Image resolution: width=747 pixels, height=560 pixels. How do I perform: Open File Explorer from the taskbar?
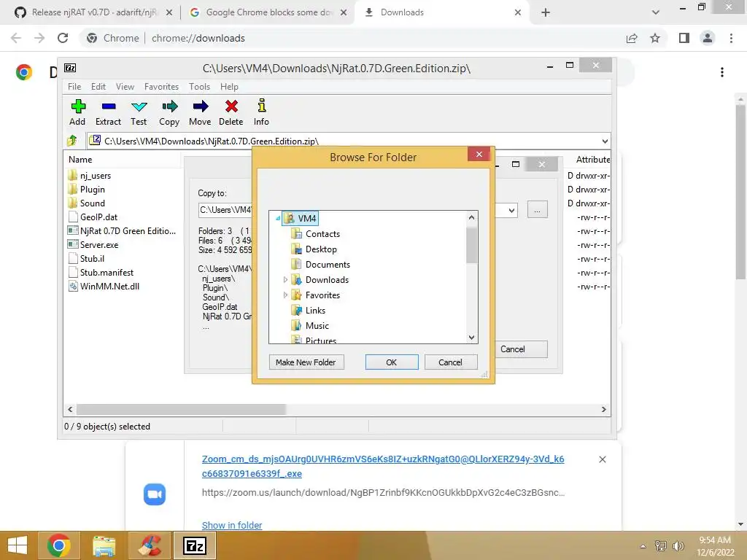point(104,545)
